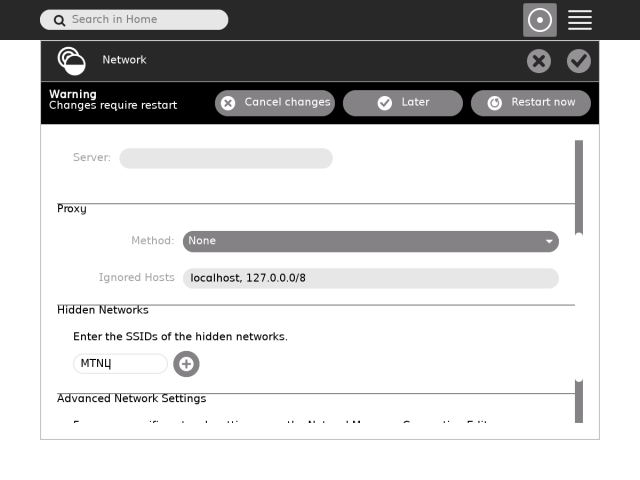Open the proxy Method dropdown
The height and width of the screenshot is (480, 640).
coord(370,241)
